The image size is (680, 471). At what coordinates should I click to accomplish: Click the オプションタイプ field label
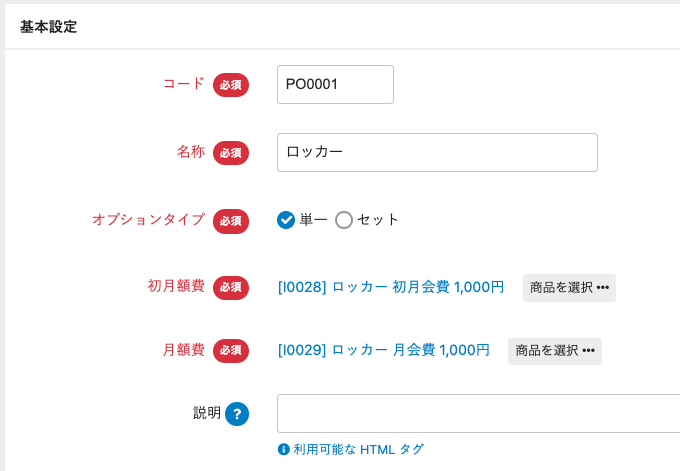point(148,220)
